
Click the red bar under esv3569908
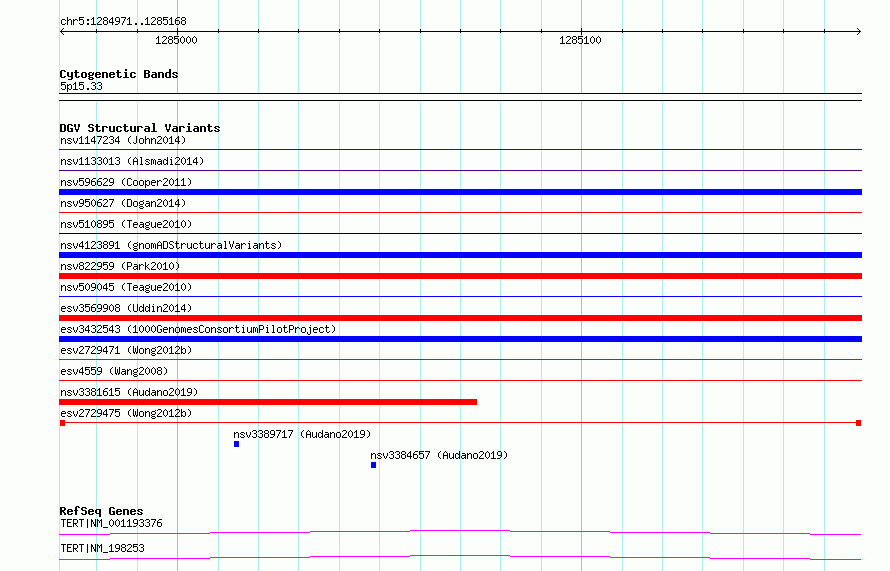(460, 318)
